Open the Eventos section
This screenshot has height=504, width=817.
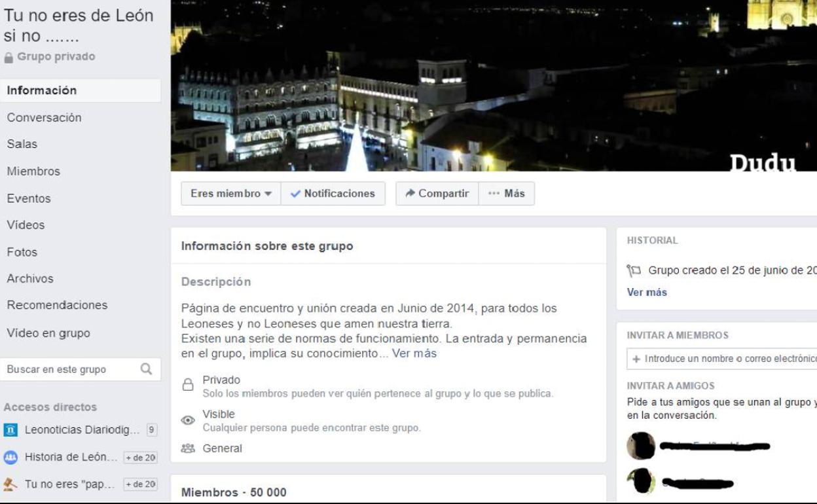[29, 198]
